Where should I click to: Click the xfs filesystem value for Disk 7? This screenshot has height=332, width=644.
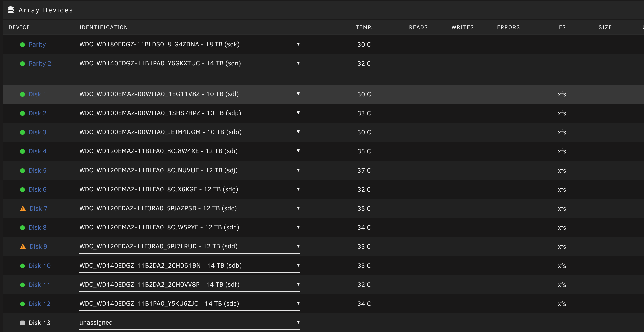(x=562, y=209)
